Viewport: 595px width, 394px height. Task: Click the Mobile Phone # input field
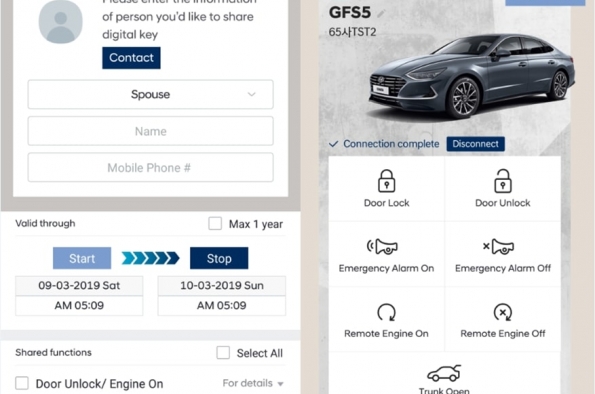(x=150, y=167)
